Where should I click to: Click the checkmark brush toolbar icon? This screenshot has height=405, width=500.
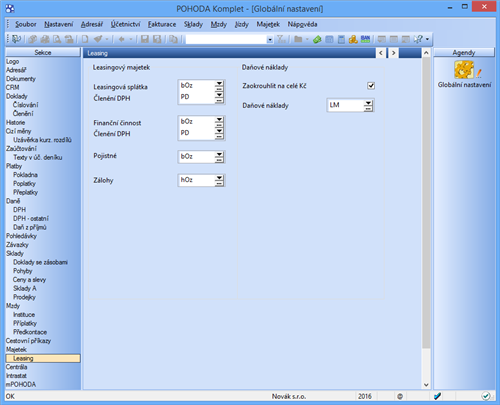point(98,39)
